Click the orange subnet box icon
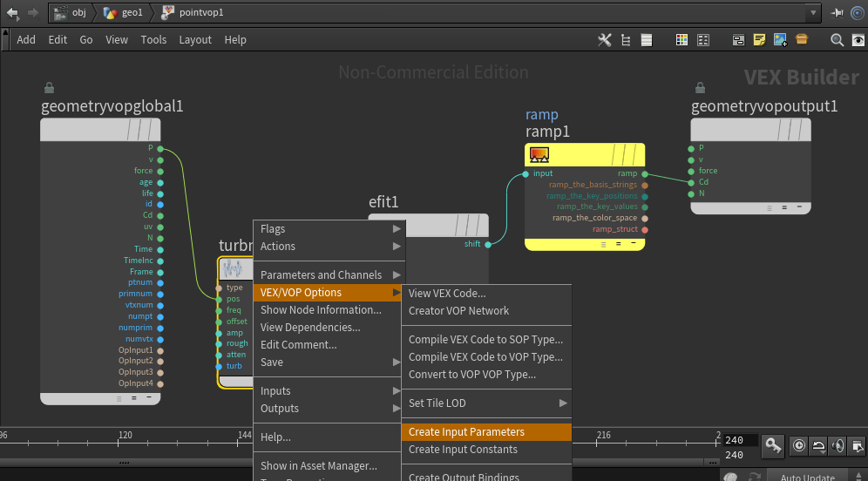This screenshot has height=481, width=868. 801,39
